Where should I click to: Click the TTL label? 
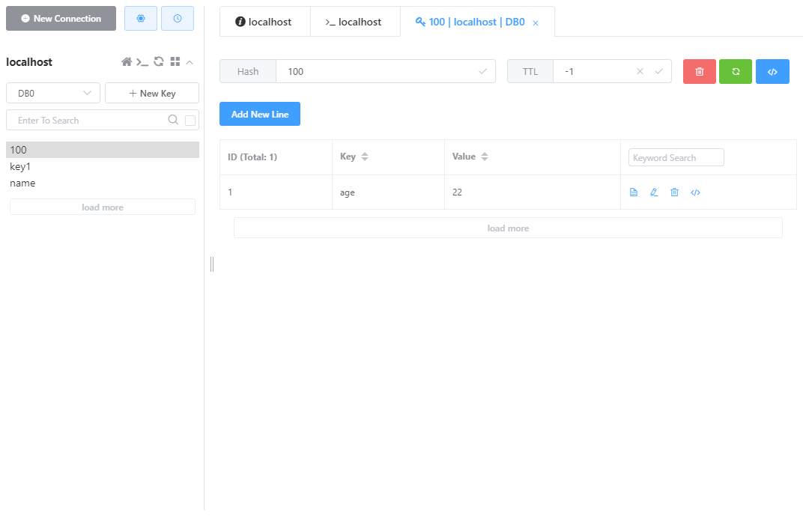tap(530, 71)
